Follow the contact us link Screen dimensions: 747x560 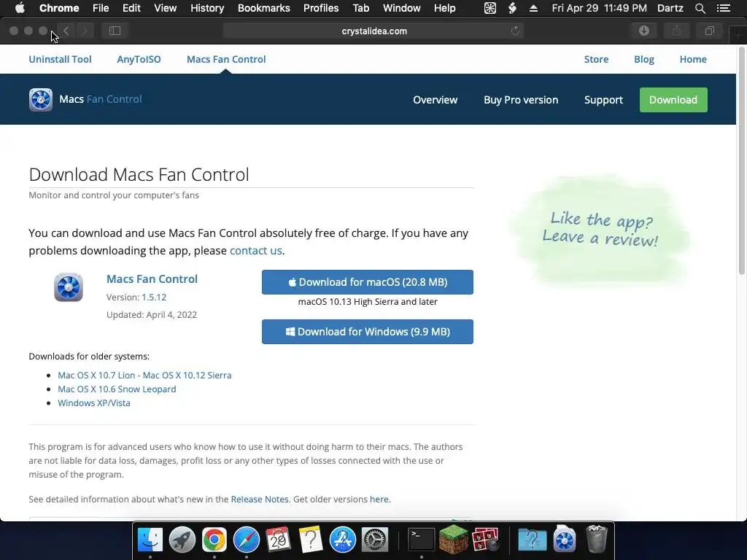[256, 251]
